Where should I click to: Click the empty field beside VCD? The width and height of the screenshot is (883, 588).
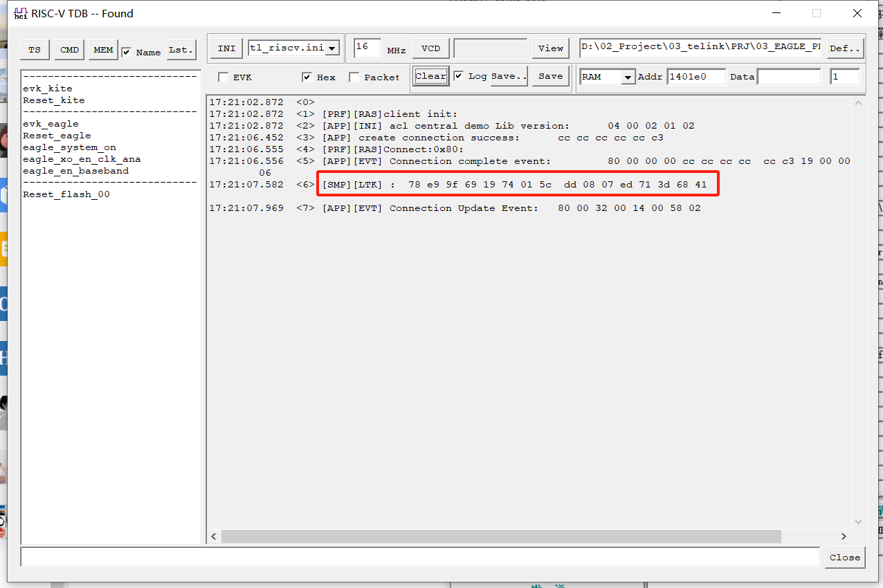(491, 48)
